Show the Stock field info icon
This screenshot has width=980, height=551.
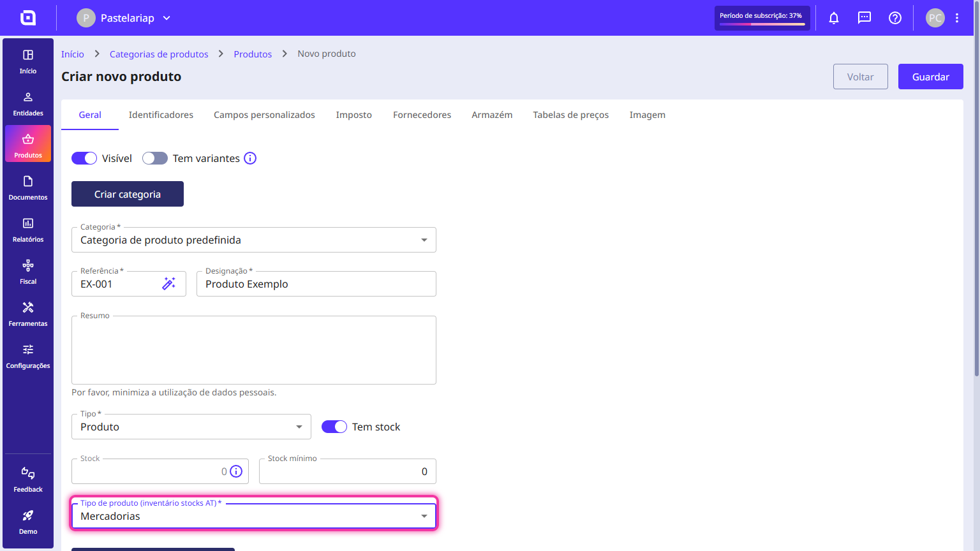236,471
